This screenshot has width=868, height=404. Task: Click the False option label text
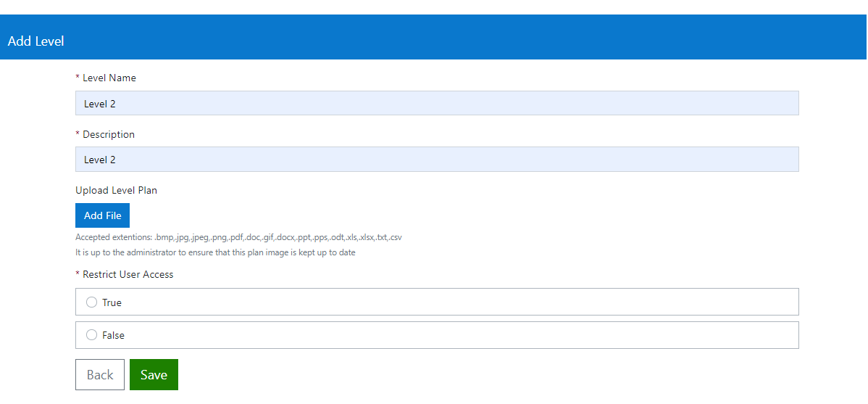point(113,335)
